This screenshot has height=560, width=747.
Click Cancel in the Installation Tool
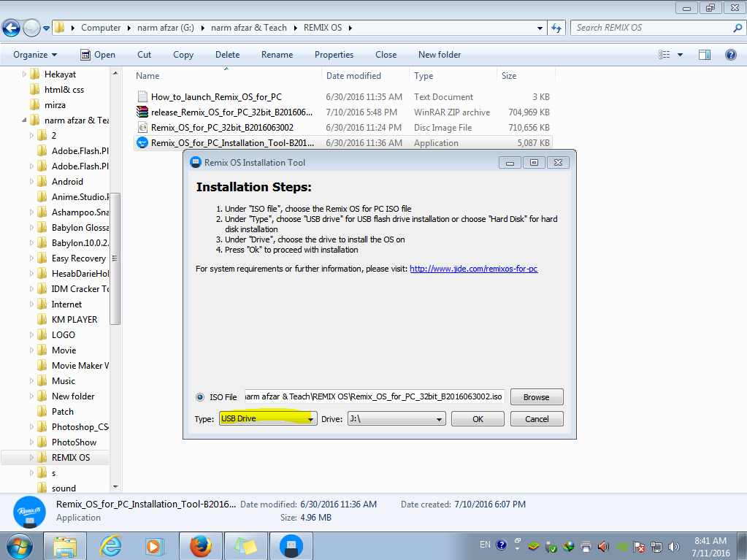click(x=537, y=419)
